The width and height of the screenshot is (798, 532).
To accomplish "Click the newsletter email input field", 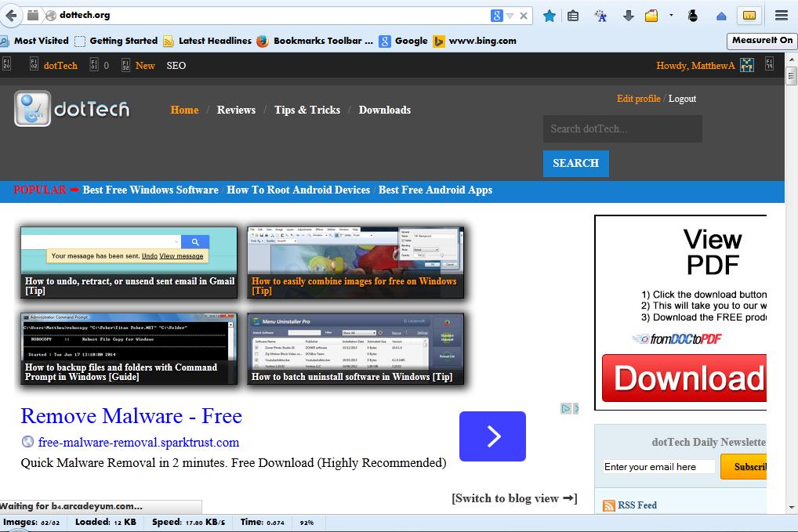I will [658, 466].
